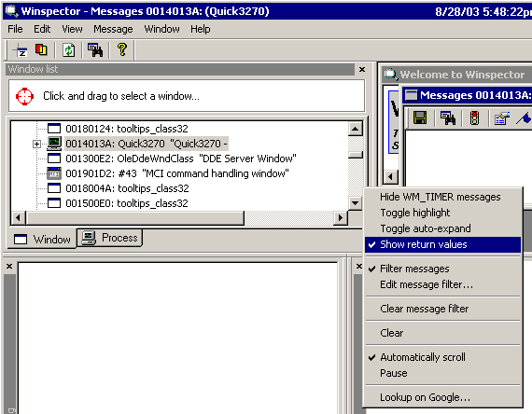Click the red and yellow windows toolbar icon

tap(41, 49)
